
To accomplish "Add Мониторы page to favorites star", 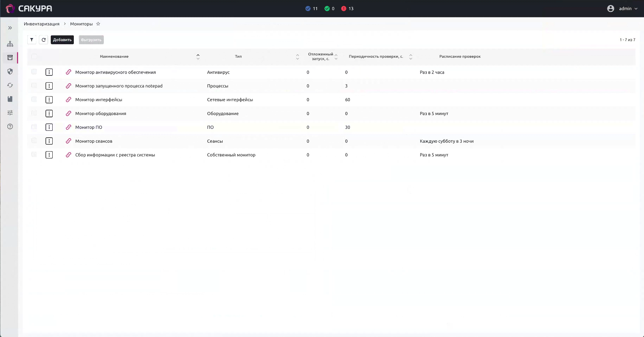I will point(98,24).
